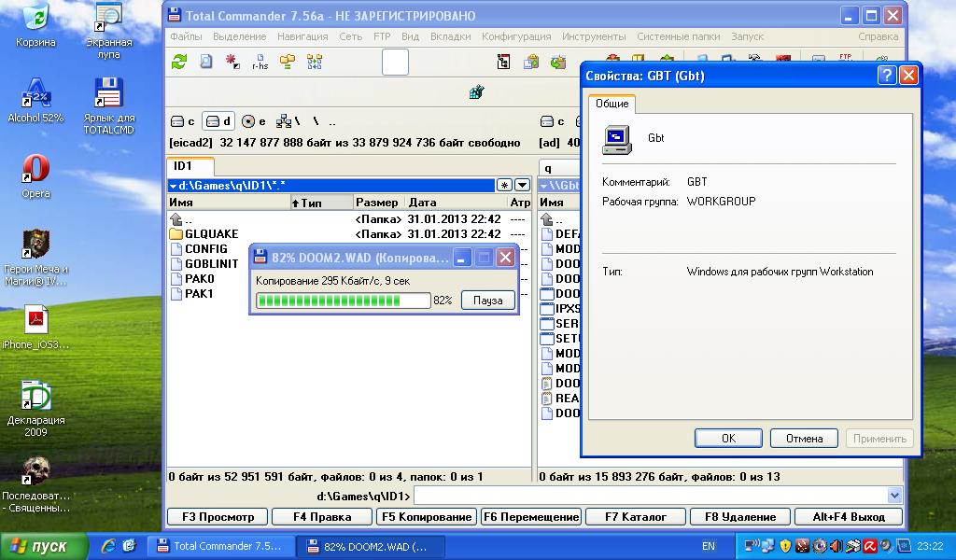Click the Avira red umbrella tray icon
The image size is (956, 560).
[870, 546]
